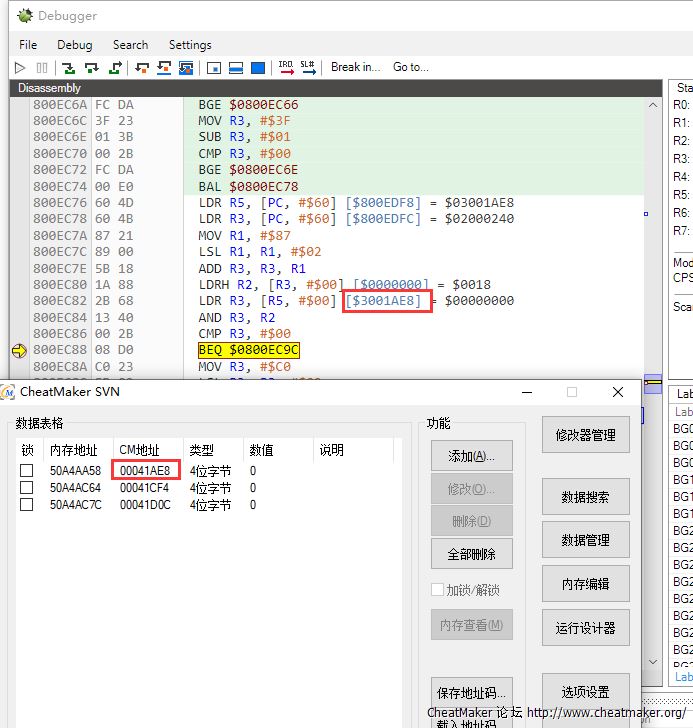The image size is (693, 728).
Task: Click the yellow current-instruction arrow marker
Action: pyautogui.click(x=19, y=351)
